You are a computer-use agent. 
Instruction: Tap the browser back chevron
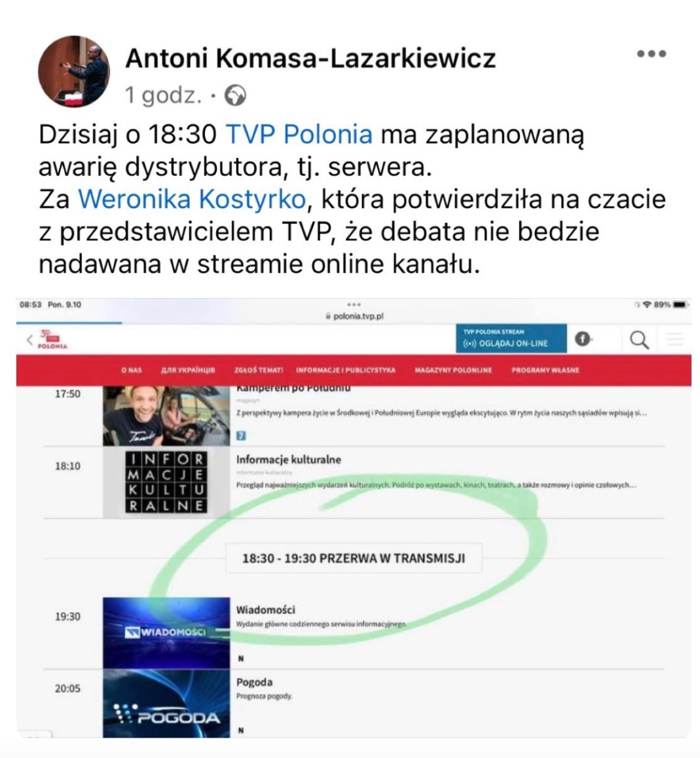coord(30,339)
